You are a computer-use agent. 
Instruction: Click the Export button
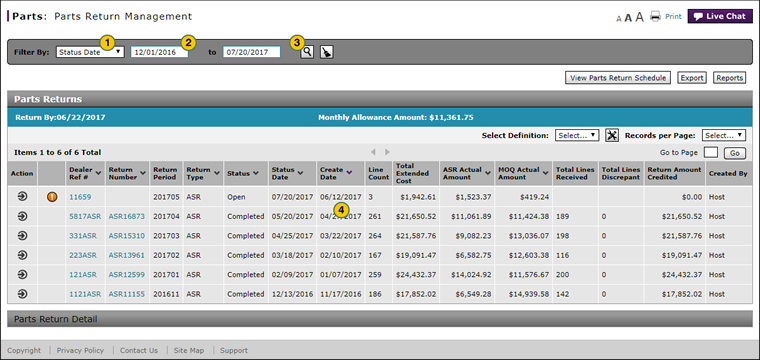pos(692,78)
